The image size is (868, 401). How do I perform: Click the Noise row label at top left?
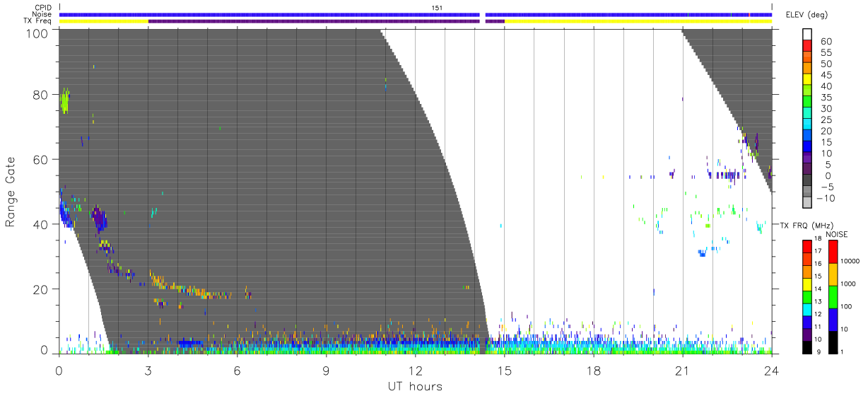[x=43, y=14]
